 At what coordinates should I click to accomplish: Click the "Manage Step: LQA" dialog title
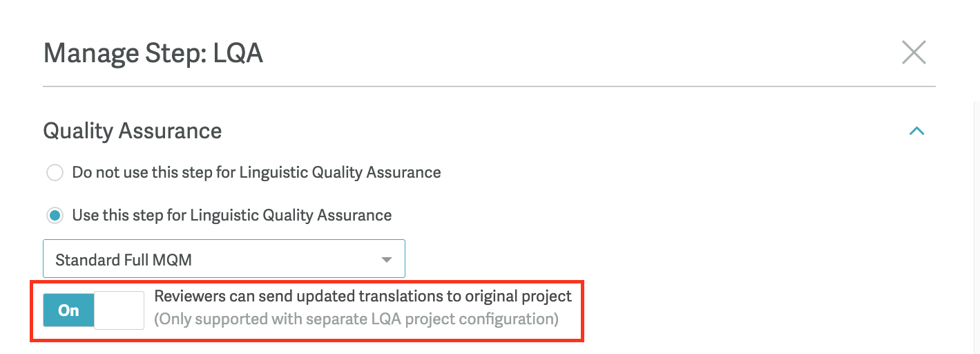coord(153,53)
